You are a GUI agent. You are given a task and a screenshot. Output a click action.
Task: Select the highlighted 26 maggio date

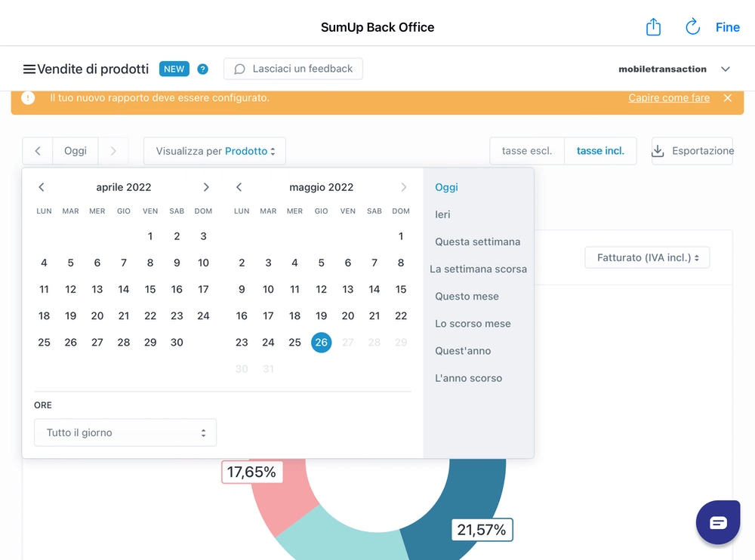click(x=321, y=343)
